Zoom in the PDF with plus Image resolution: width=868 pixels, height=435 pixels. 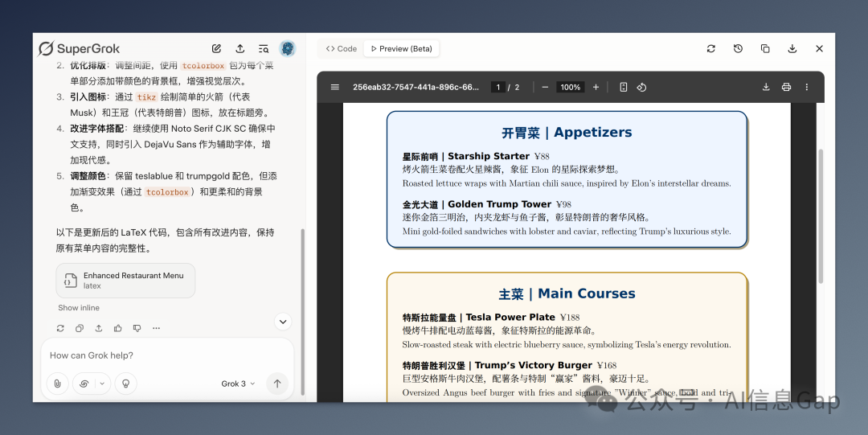(x=596, y=87)
